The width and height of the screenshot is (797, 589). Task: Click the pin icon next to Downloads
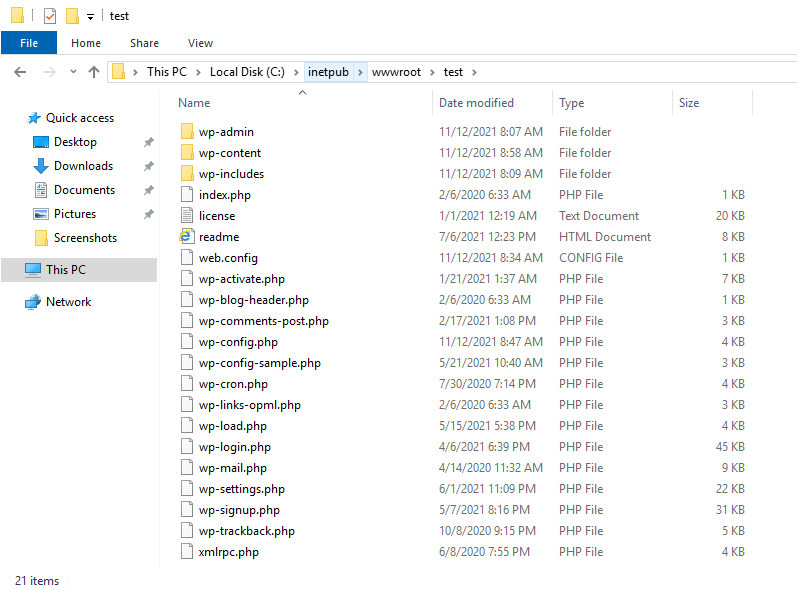tap(148, 166)
